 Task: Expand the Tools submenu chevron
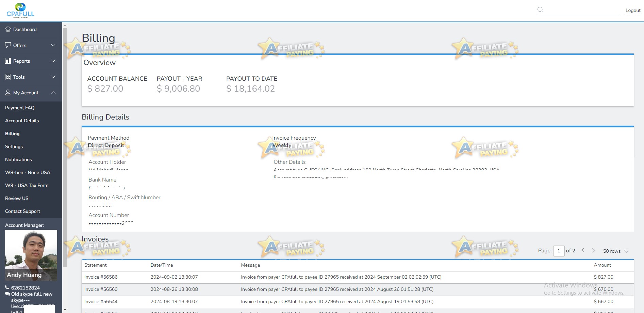(x=53, y=77)
